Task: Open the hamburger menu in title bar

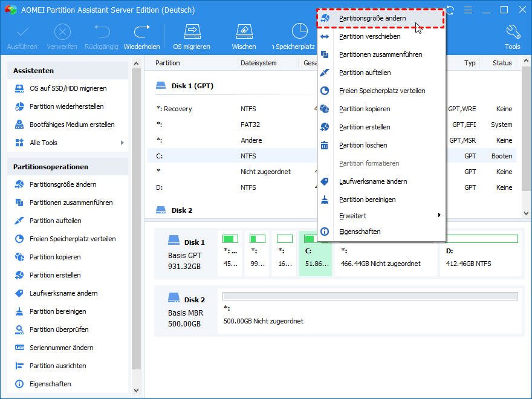Action: [x=468, y=10]
